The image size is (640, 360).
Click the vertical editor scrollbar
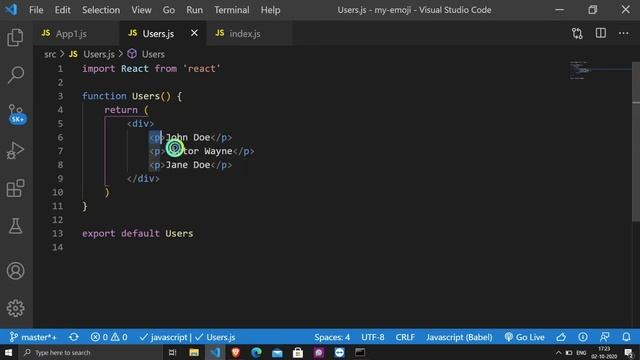(x=636, y=141)
